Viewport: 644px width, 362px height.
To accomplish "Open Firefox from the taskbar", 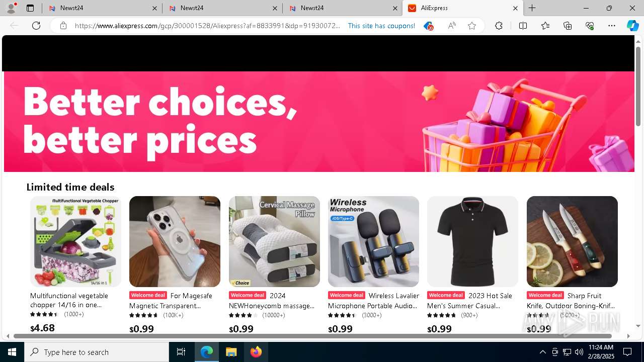I will click(256, 352).
